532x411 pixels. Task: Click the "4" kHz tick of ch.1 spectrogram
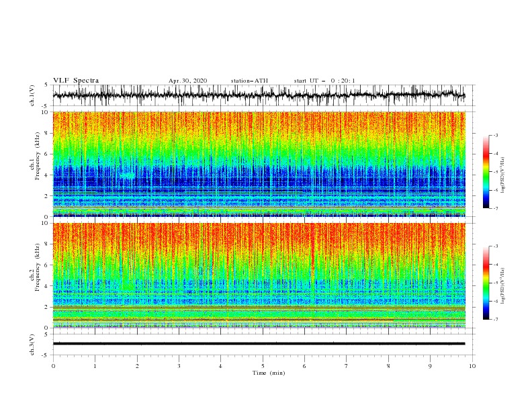coord(48,175)
